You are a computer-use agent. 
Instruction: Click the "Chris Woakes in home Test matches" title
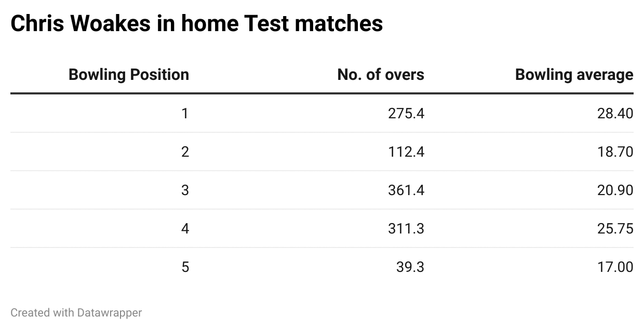pos(196,24)
